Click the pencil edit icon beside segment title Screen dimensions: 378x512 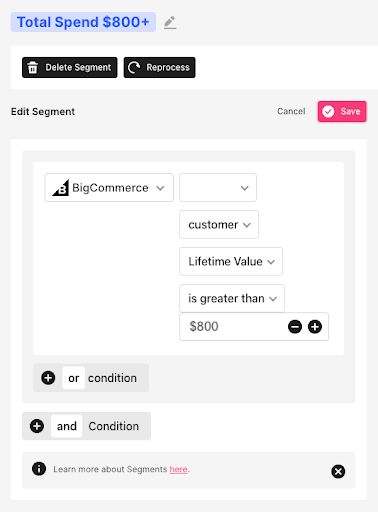(x=170, y=22)
